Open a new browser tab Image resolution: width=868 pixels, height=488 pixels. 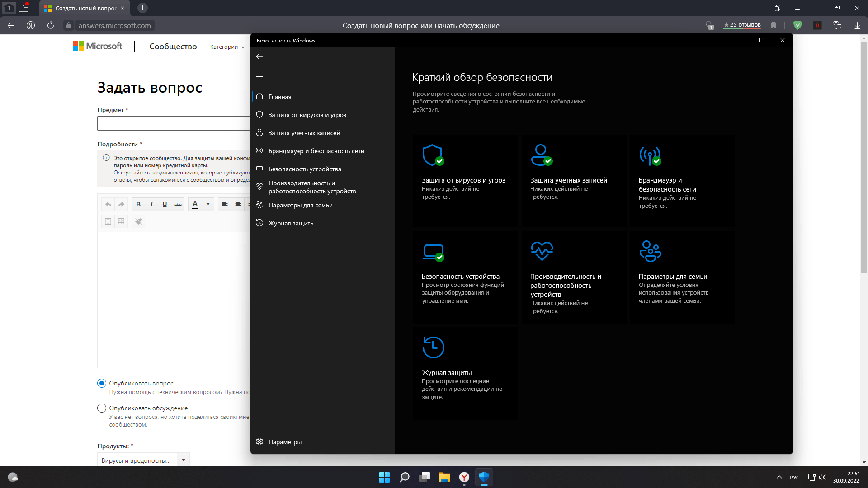(142, 8)
